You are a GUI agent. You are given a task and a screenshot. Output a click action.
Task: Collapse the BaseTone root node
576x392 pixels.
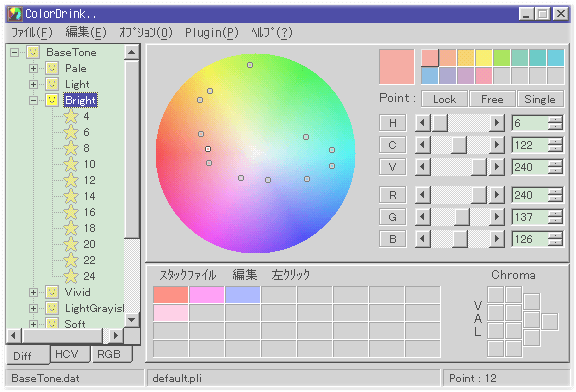[14, 53]
